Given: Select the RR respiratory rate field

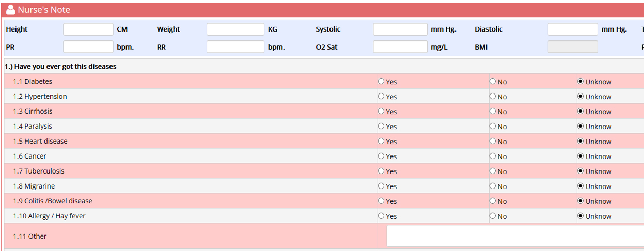Looking at the screenshot, I should pos(235,47).
